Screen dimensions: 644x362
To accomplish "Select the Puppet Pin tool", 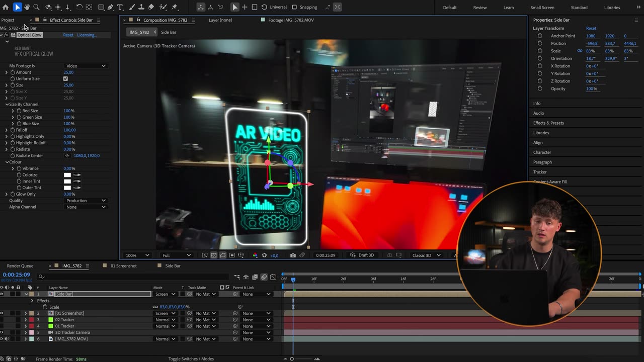I will [175, 7].
